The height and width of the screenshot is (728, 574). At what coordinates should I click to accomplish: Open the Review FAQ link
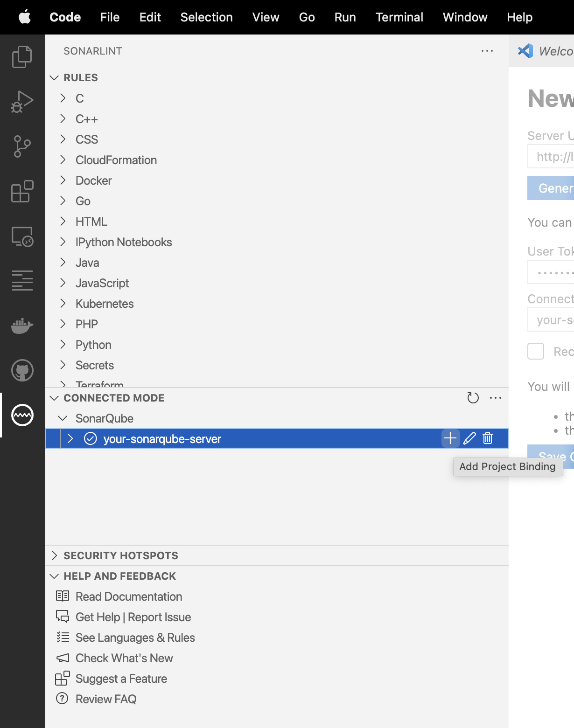106,699
